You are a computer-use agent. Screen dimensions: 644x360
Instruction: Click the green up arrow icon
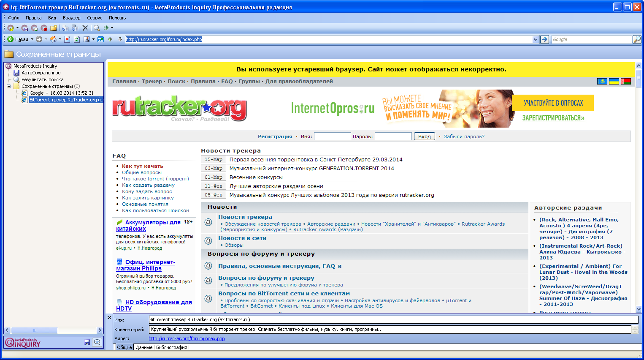110,39
